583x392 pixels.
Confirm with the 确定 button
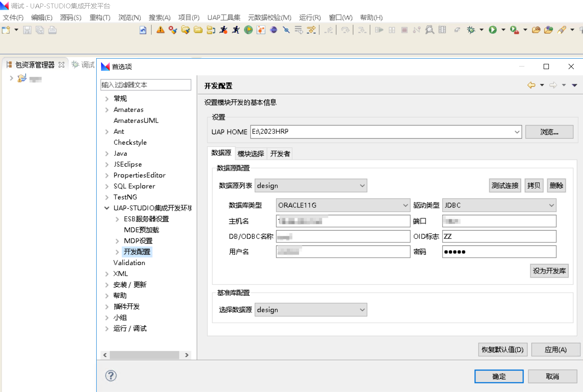pos(499,376)
